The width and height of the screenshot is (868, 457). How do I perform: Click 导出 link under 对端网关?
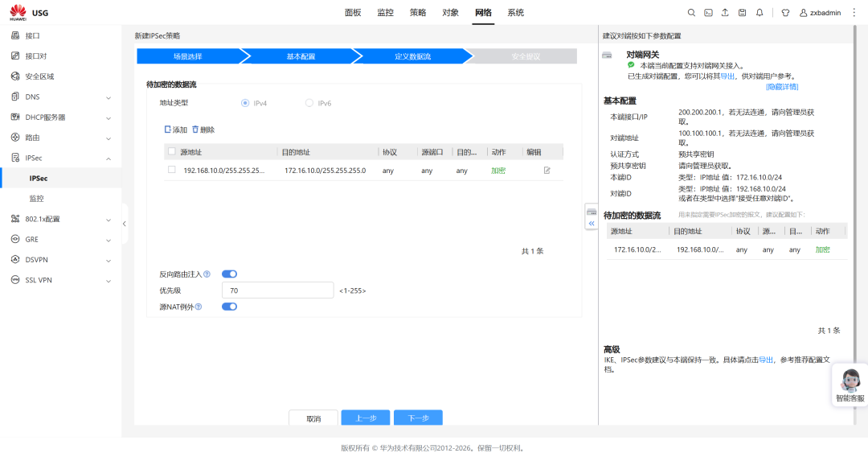point(727,76)
